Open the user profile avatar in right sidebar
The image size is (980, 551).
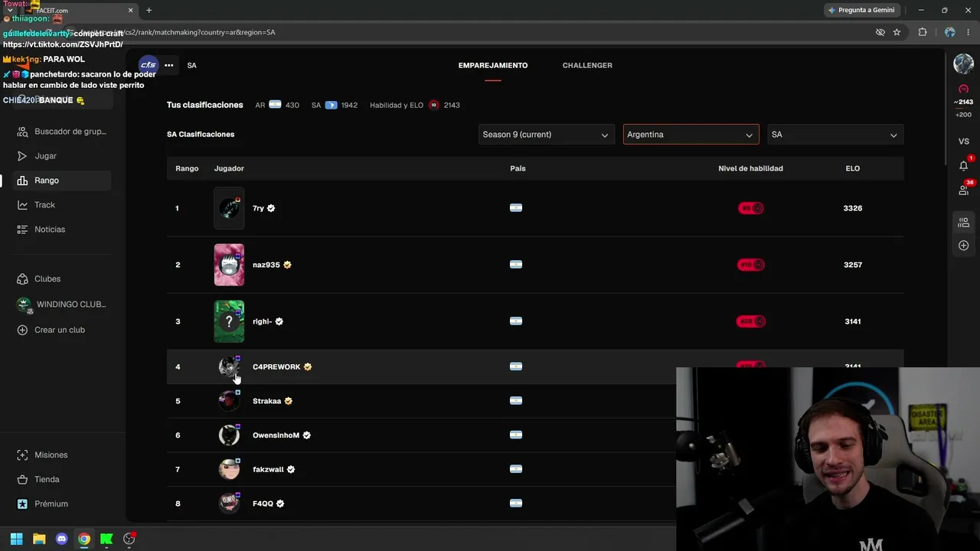click(x=963, y=64)
